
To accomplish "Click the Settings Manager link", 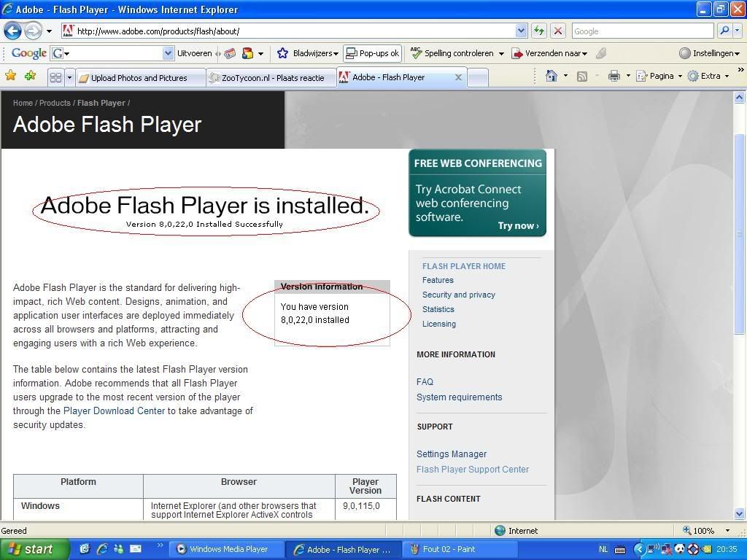I will pos(451,454).
